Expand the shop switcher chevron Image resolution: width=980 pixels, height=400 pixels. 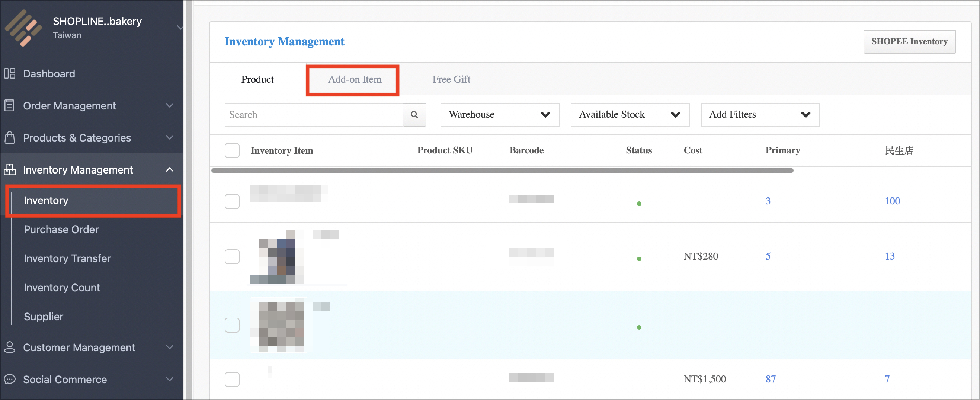180,28
